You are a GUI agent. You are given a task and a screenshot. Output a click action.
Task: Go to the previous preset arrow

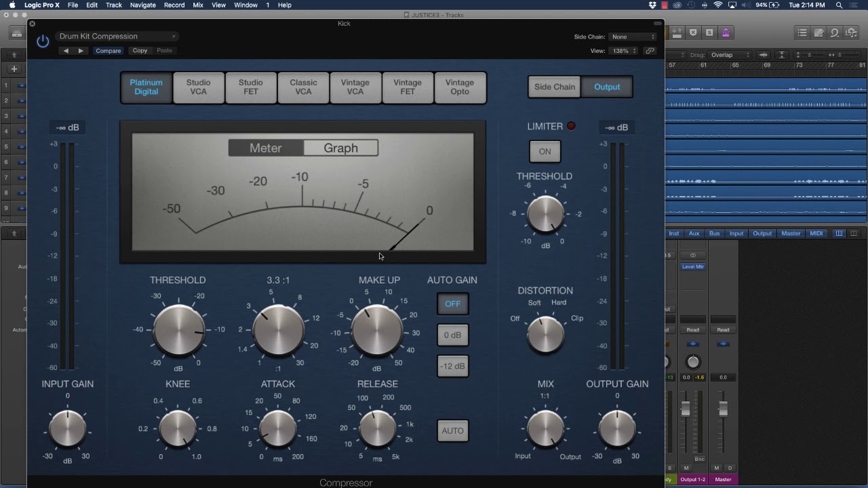pos(66,51)
